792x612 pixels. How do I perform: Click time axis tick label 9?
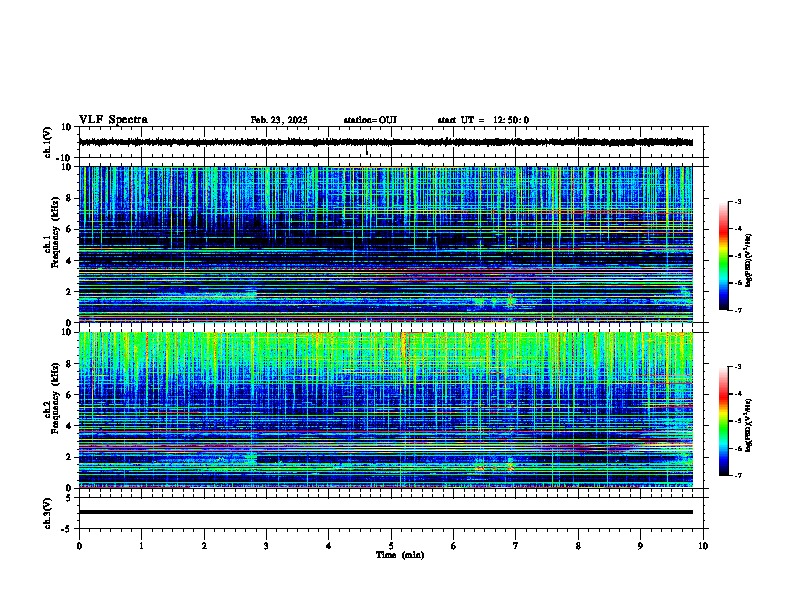(x=640, y=546)
